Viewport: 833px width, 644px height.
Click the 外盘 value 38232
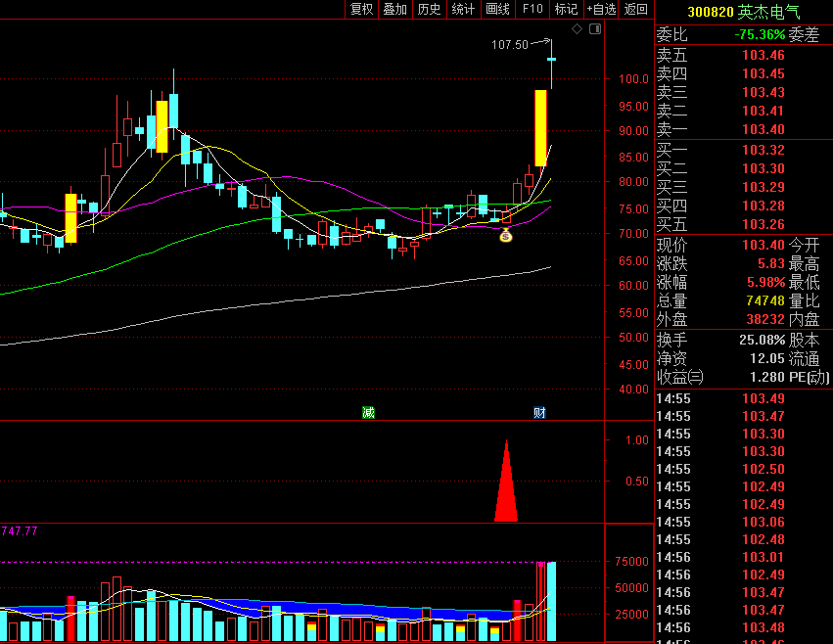[765, 320]
